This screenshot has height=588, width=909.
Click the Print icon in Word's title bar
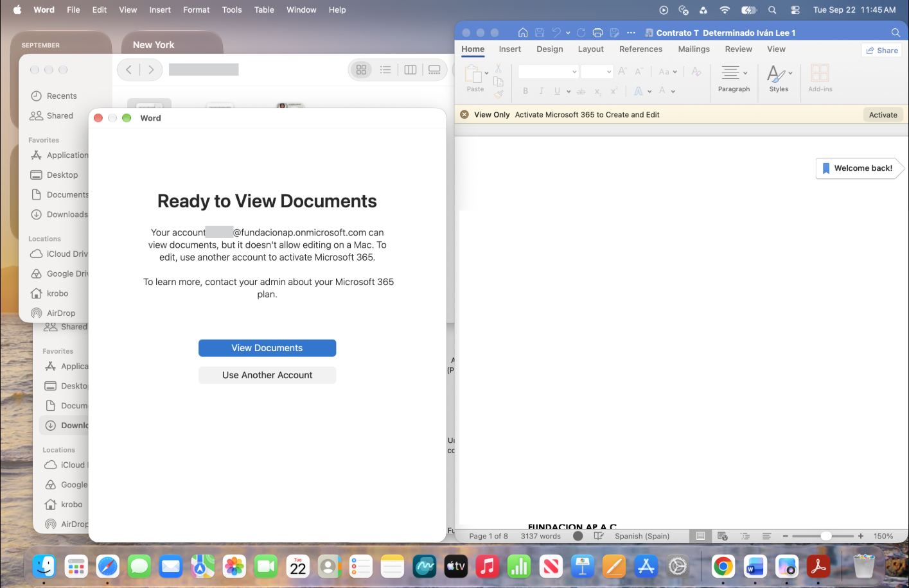tap(598, 33)
